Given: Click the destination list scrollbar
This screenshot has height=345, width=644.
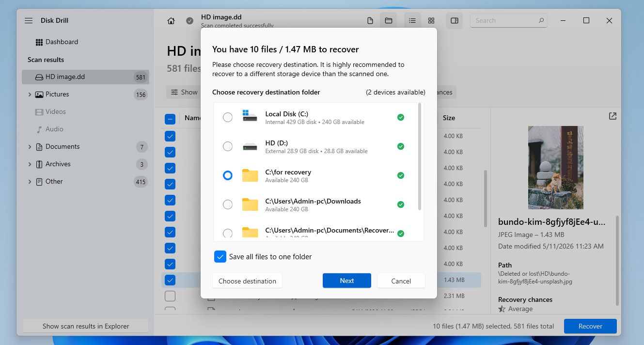Looking at the screenshot, I should point(420,157).
